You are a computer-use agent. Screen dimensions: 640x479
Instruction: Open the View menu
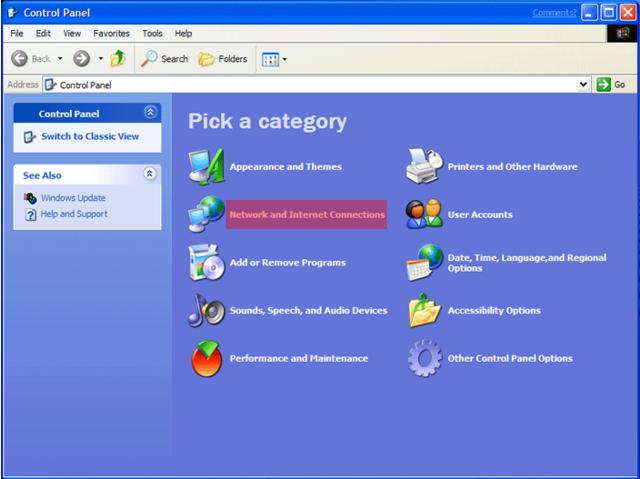[72, 33]
